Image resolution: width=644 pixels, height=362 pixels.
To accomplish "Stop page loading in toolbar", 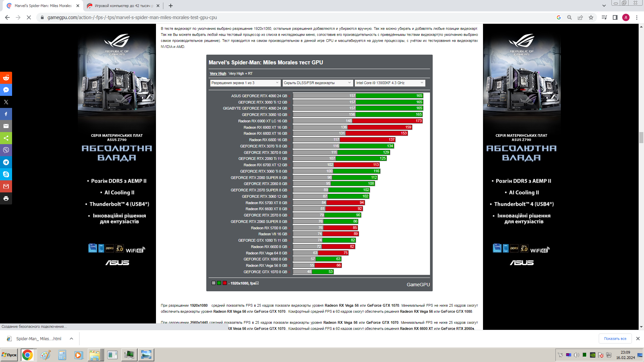I will pos(29,17).
